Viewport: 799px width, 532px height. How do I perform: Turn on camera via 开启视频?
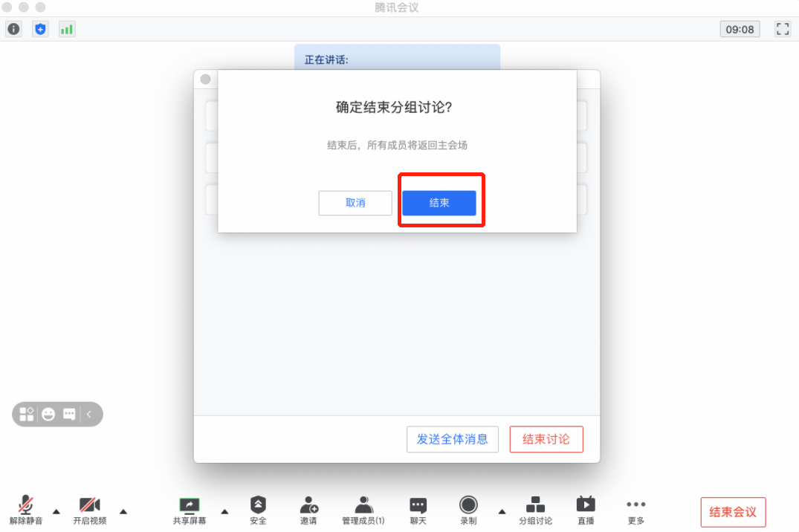point(90,510)
